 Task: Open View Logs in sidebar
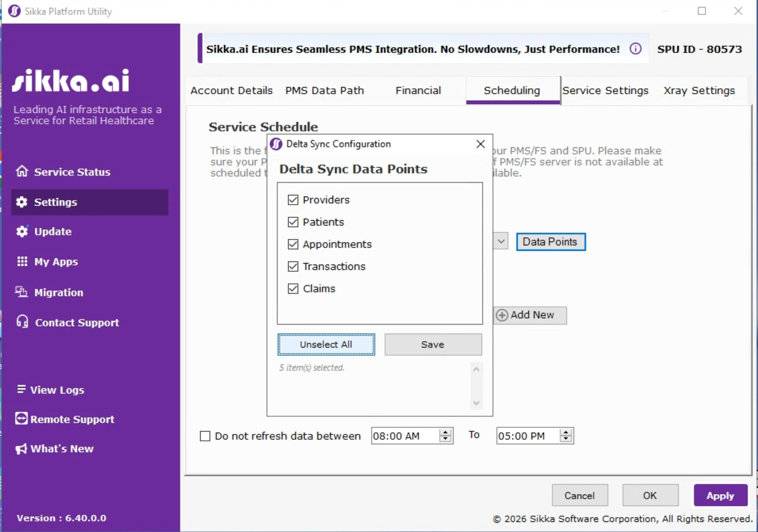(x=57, y=390)
